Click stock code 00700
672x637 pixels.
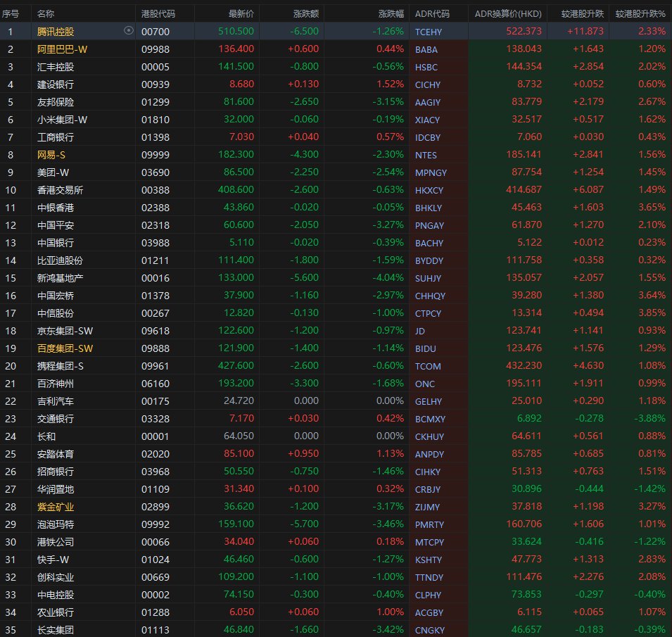tap(155, 32)
